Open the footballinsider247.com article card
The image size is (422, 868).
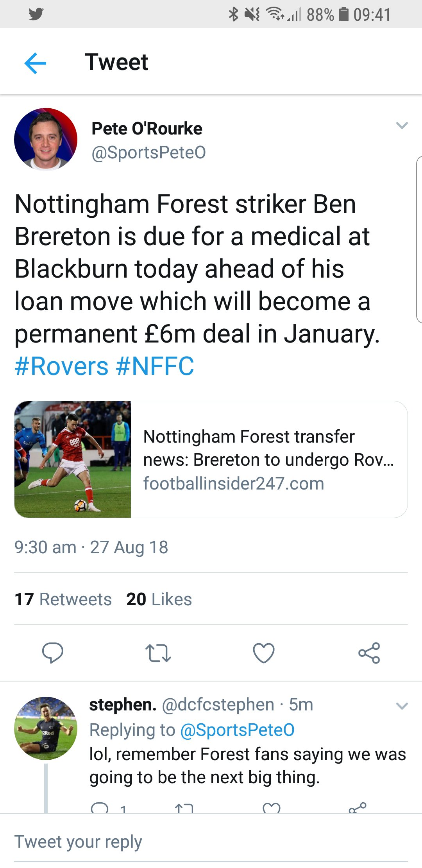[211, 459]
